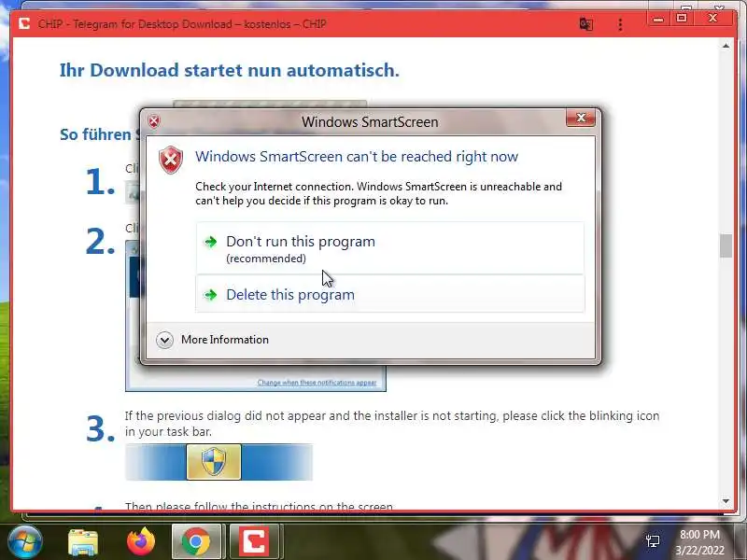Switch to CHIP installer taskbar item

click(x=254, y=541)
